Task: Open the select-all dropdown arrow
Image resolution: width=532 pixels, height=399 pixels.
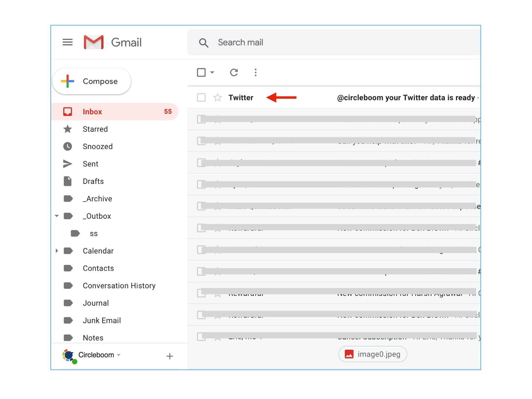Action: tap(212, 73)
